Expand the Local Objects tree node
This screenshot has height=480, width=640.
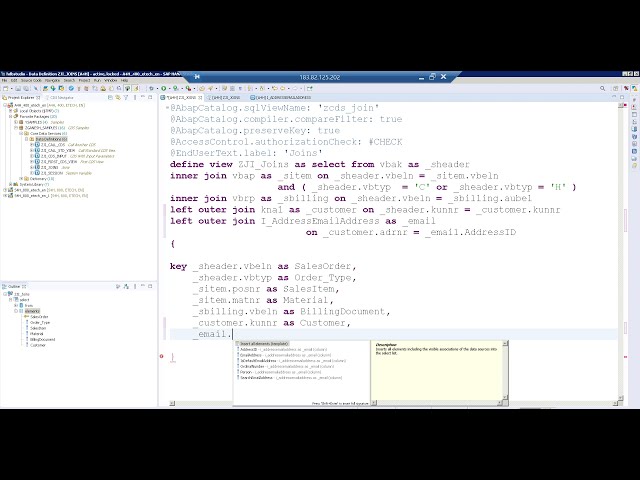pos(11,111)
